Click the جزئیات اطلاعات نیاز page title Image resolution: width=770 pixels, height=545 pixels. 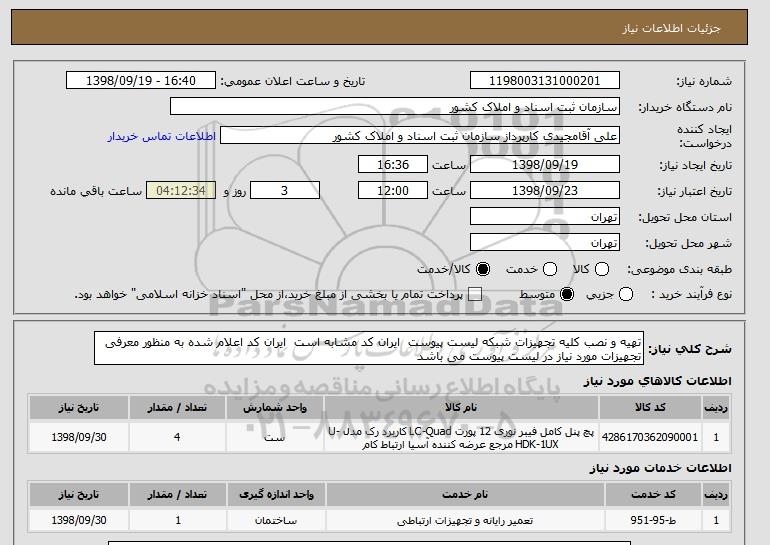[671, 28]
